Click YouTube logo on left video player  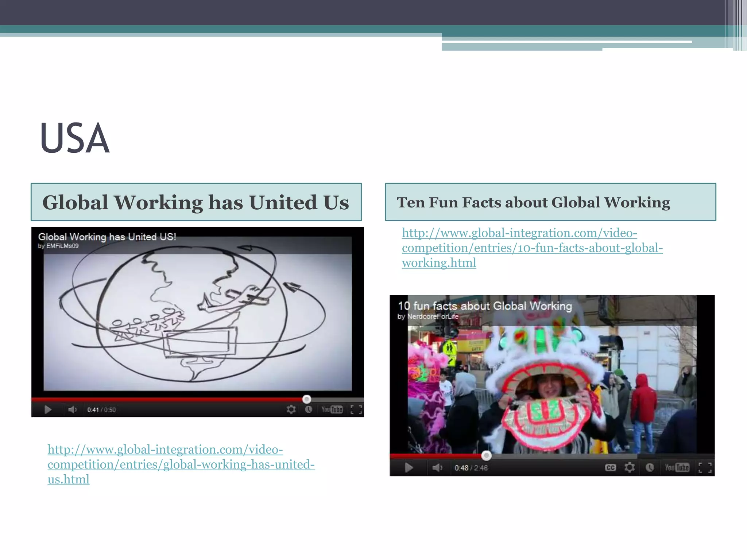pyautogui.click(x=332, y=409)
